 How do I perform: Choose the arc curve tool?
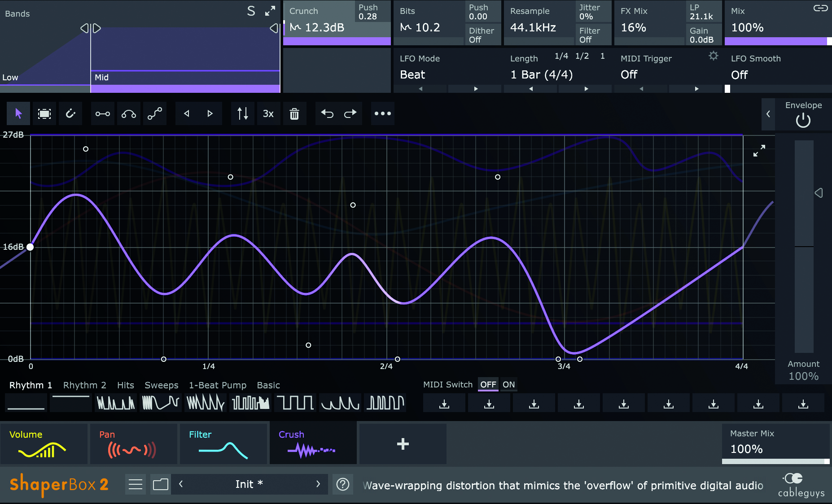(x=129, y=113)
